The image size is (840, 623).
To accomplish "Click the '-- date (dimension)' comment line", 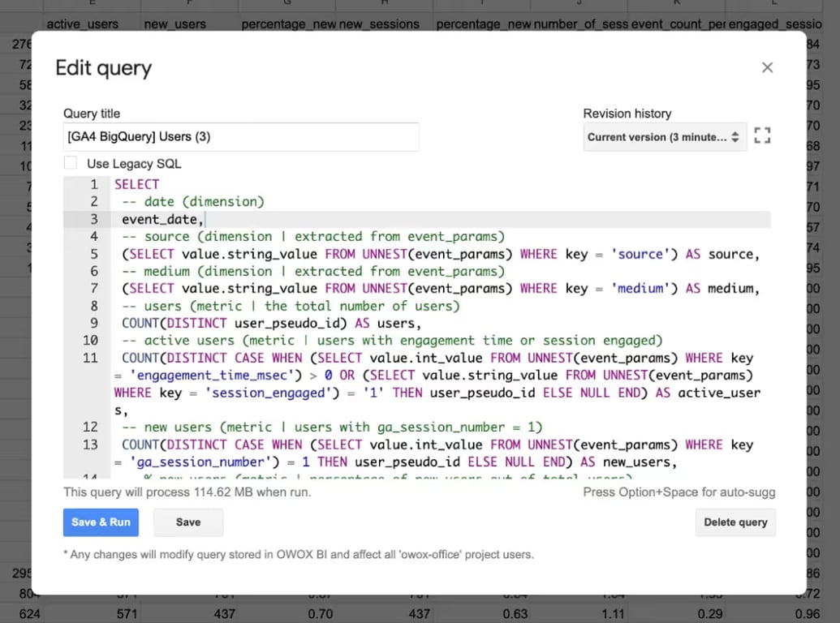I will point(193,202).
